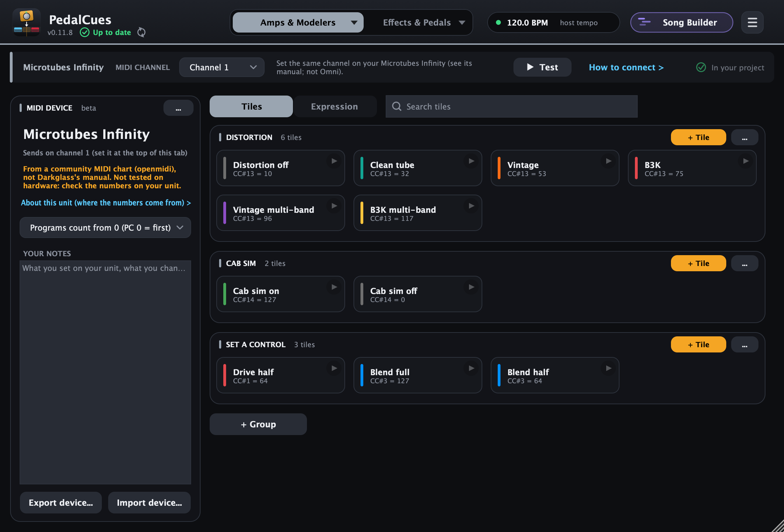784x532 pixels.
Task: Click the Your Notes text area
Action: tap(105, 372)
